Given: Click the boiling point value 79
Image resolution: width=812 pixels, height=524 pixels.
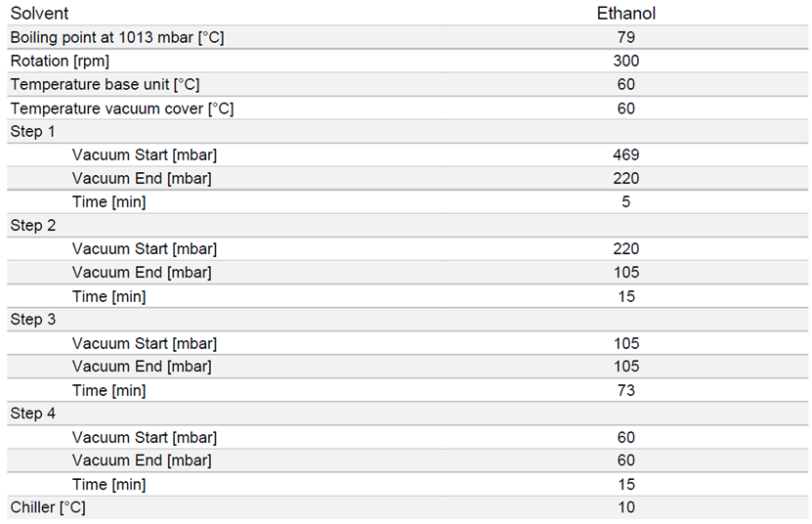Looking at the screenshot, I should (625, 37).
